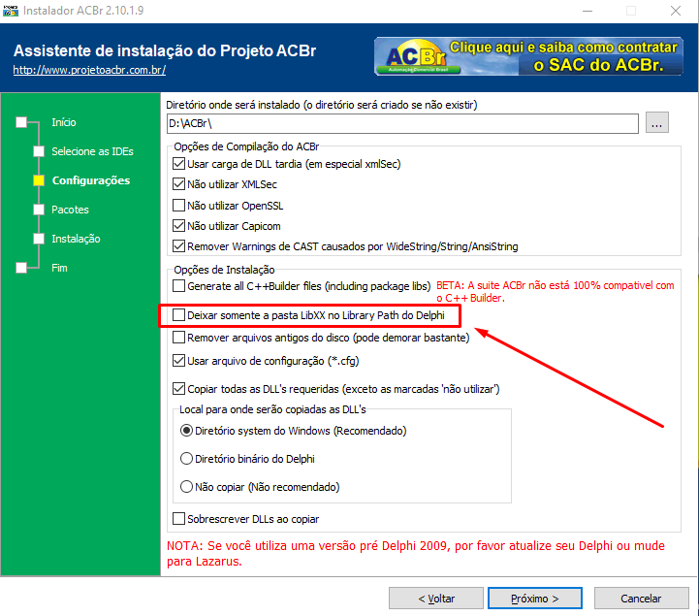
Task: Select Diretório system do Windows radio
Action: (186, 431)
